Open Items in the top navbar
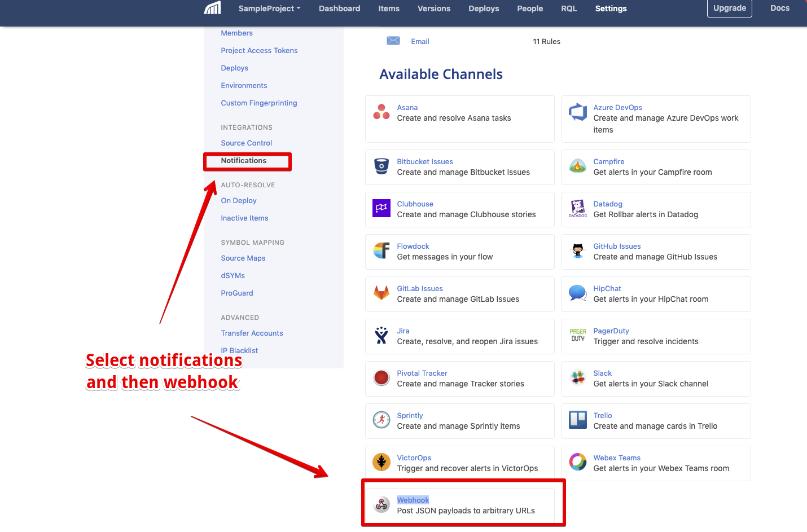 click(x=389, y=8)
